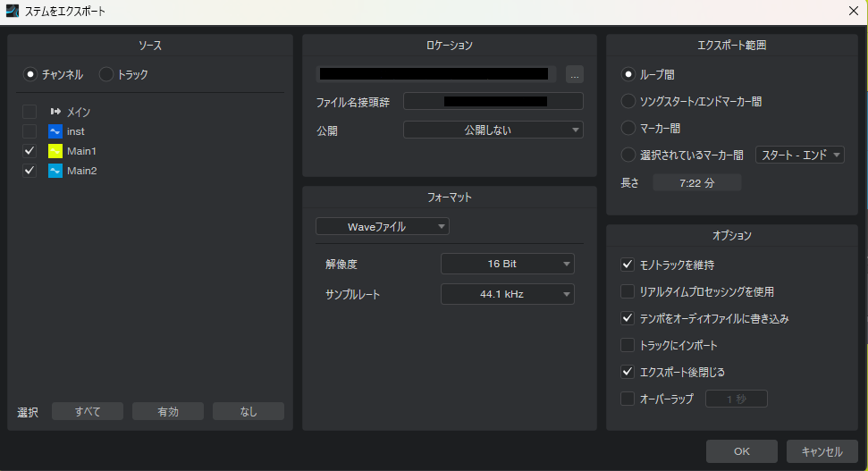This screenshot has height=471, width=868.
Task: Open the スタート - エンド marker dropdown
Action: coord(800,155)
